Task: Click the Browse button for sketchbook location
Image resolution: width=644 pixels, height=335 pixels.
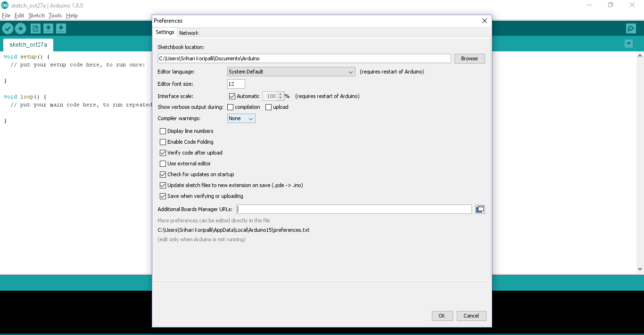Action: pos(469,58)
